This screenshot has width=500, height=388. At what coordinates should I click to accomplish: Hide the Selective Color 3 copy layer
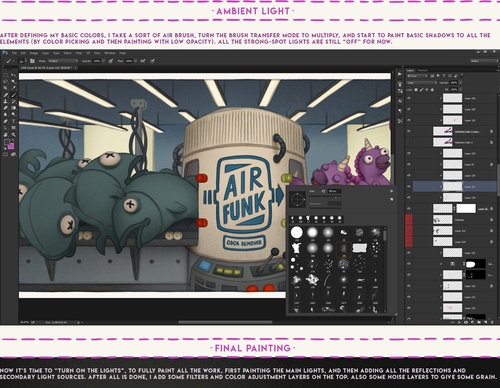pos(409,131)
